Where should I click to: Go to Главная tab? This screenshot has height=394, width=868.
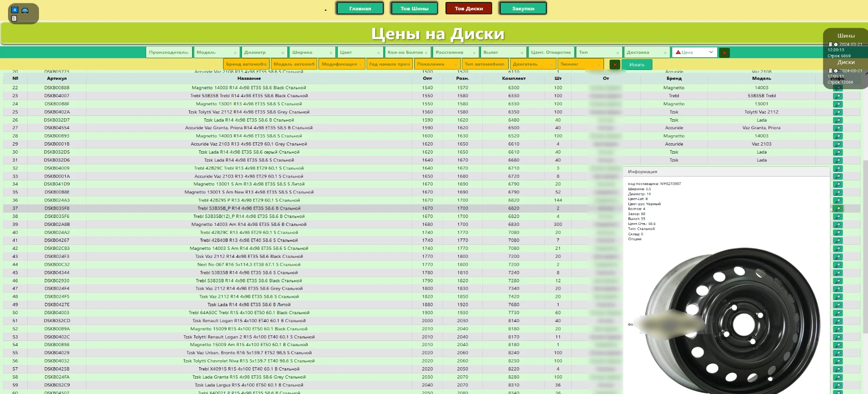[x=360, y=8]
